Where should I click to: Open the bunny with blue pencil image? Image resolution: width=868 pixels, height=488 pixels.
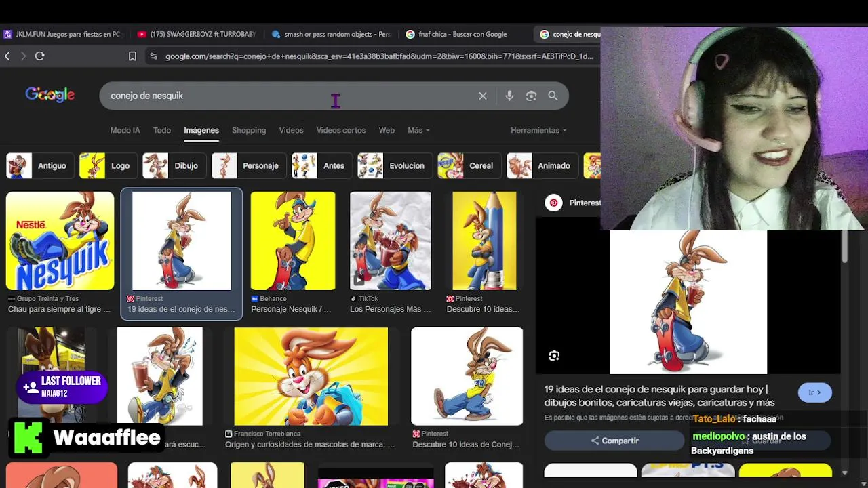(484, 241)
